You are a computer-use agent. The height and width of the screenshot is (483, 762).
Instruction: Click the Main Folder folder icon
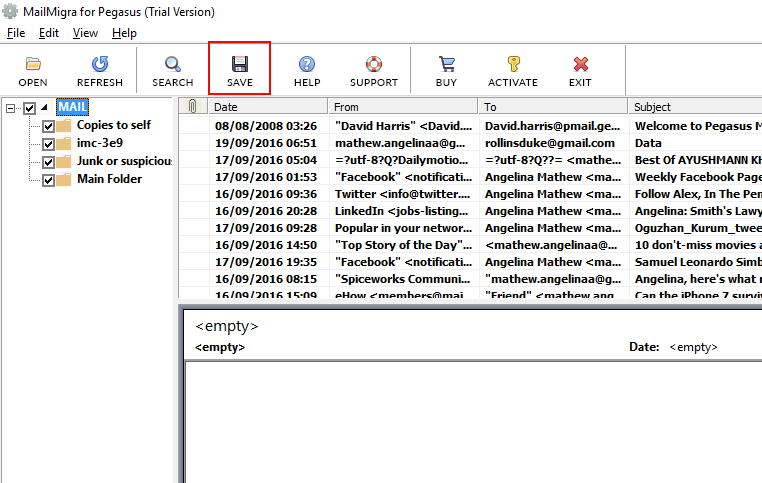click(64, 180)
